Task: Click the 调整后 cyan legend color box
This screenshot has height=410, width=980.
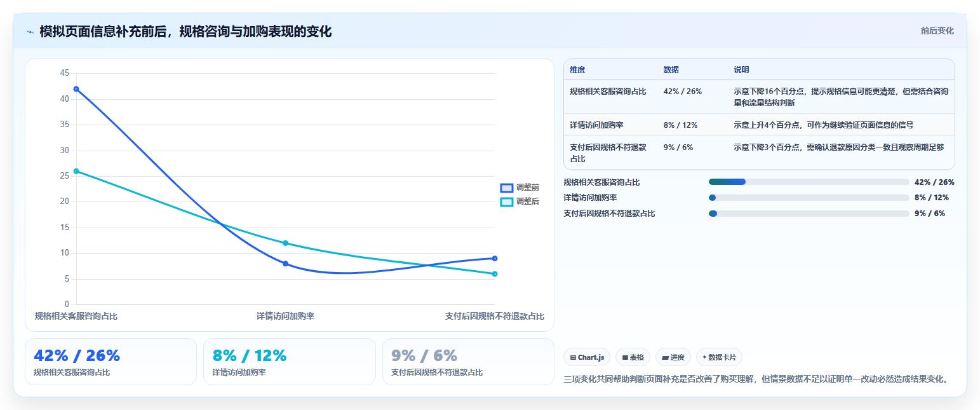Action: tap(506, 202)
